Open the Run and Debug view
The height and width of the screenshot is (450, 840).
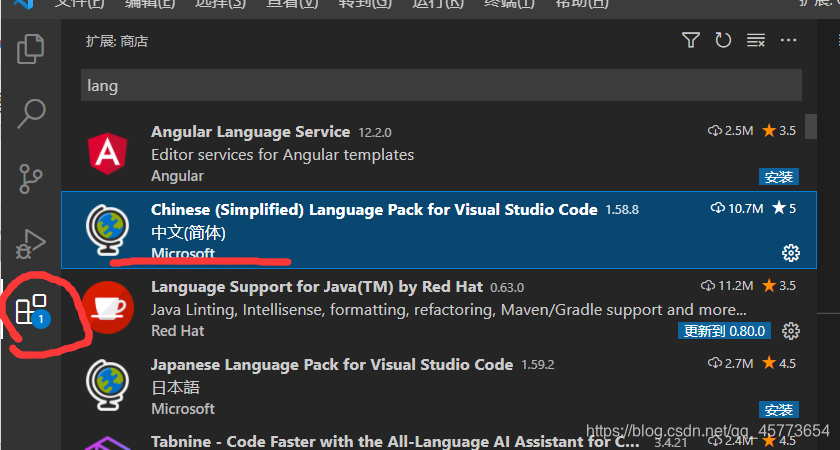31,244
